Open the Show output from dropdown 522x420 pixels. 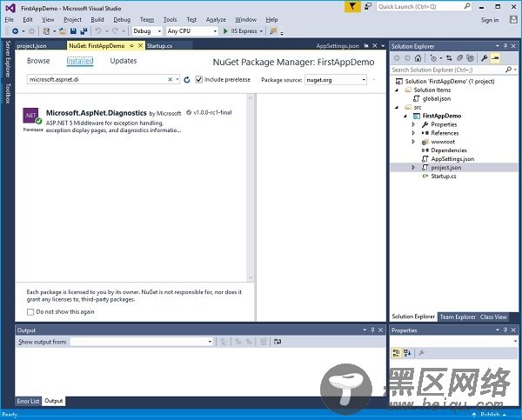coord(210,342)
